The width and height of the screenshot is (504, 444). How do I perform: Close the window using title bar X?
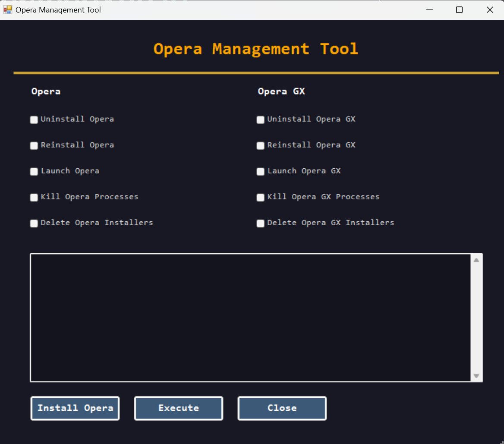click(x=489, y=9)
